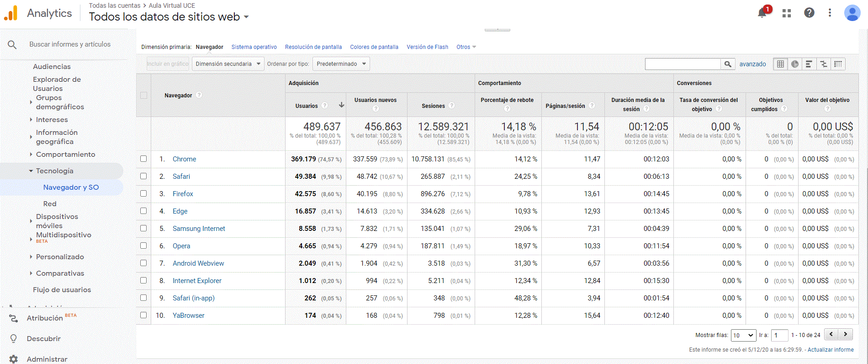Viewport: 868px width, 364px height.
Task: Open the Otros dimension dropdown
Action: [466, 47]
